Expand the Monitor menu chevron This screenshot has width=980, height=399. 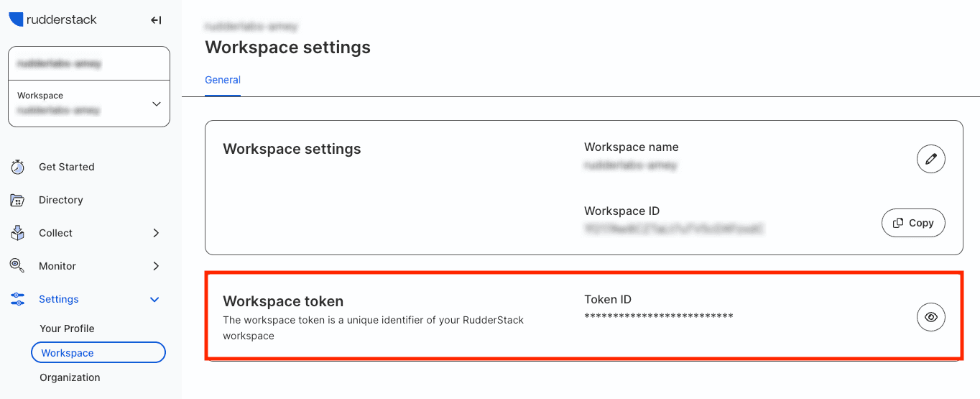click(156, 266)
